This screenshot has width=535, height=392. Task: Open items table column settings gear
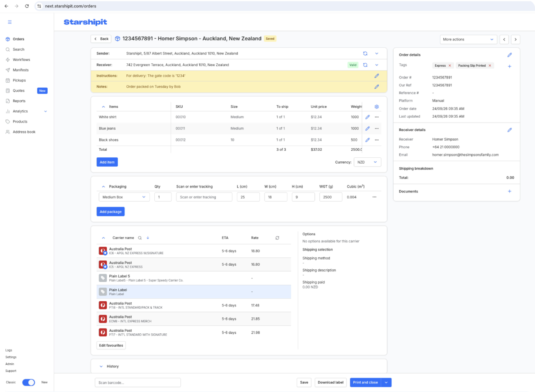pos(376,107)
